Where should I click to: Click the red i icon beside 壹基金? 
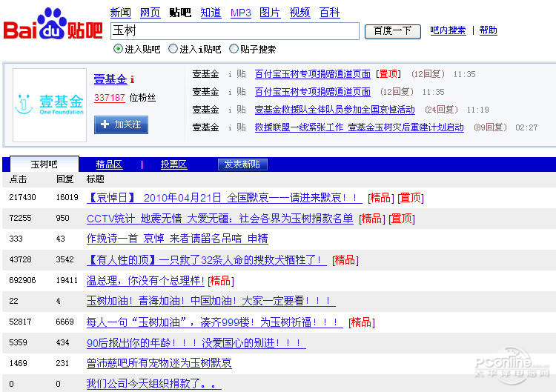(132, 79)
